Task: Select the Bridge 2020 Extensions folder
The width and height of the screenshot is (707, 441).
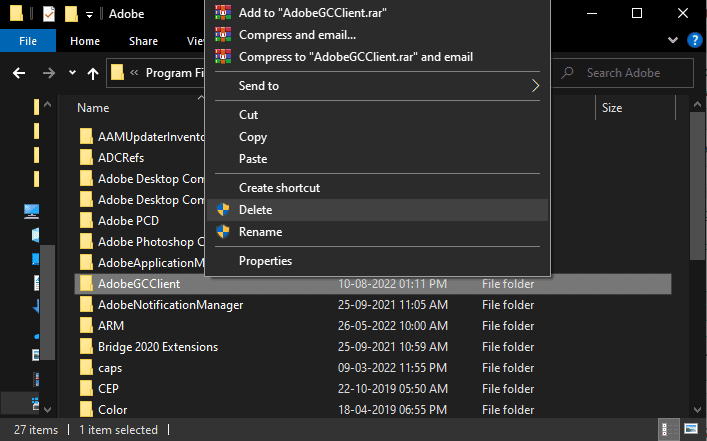Action: 158,347
